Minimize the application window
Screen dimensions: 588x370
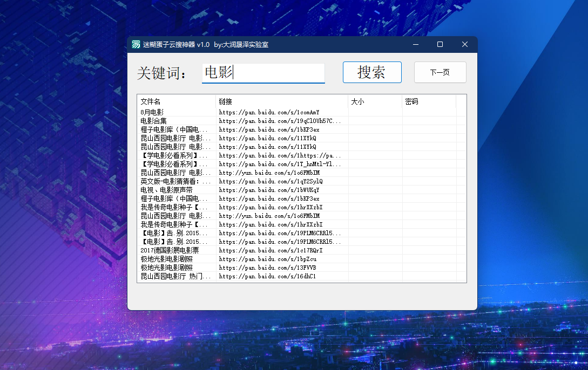click(415, 44)
